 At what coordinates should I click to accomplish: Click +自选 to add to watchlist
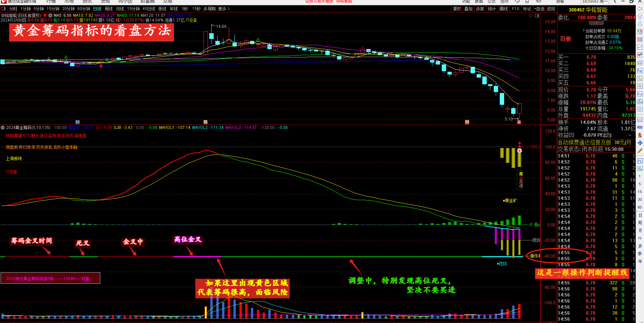pyautogui.click(x=539, y=9)
